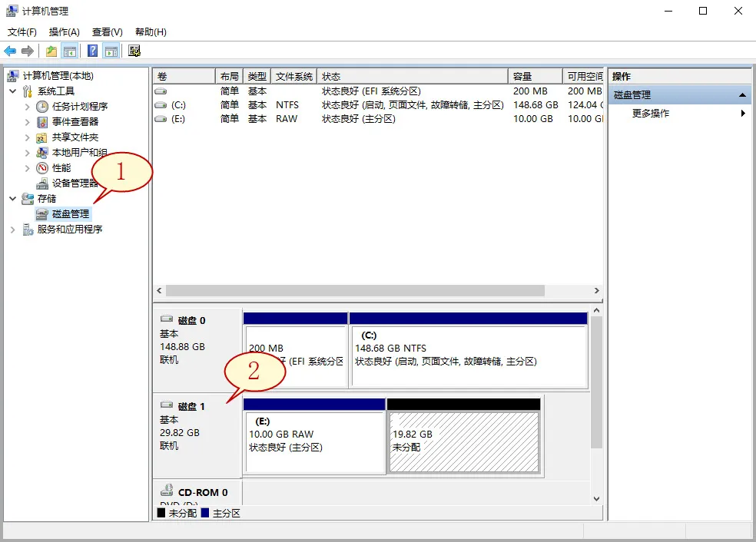Open the 查看(V) menu

(107, 32)
